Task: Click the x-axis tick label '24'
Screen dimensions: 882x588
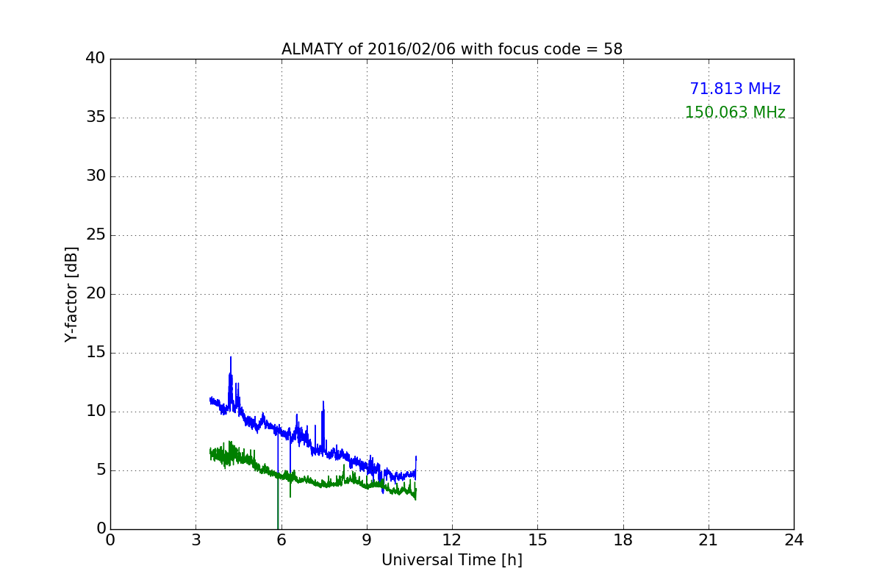Action: 794,540
